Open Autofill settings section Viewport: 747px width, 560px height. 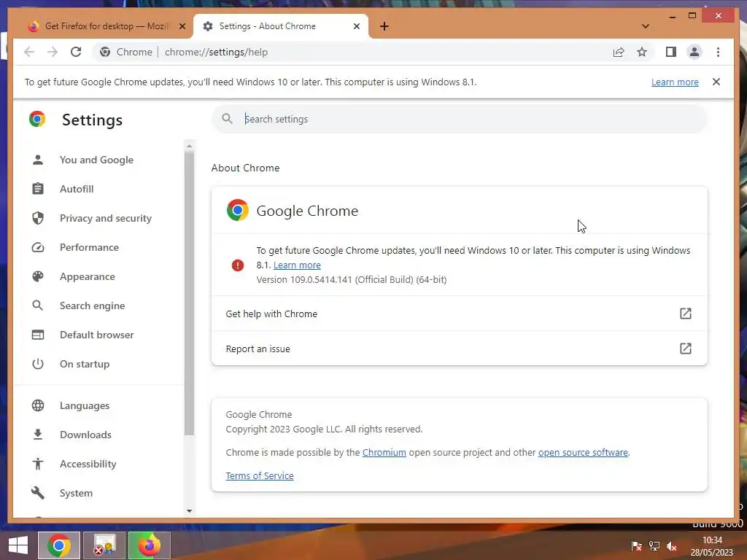coord(76,189)
